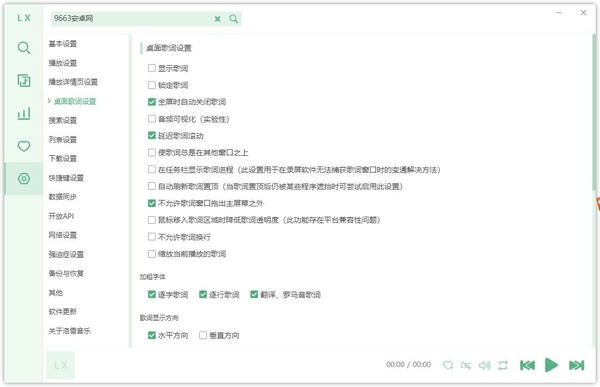Go to 数据同步 section
This screenshot has width=600, height=387.
(63, 197)
